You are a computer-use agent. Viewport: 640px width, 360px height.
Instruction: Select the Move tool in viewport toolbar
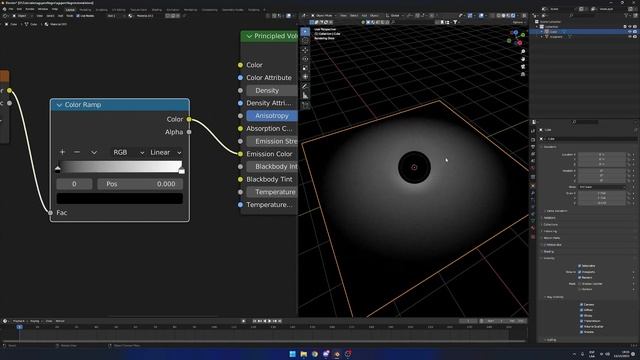click(305, 50)
